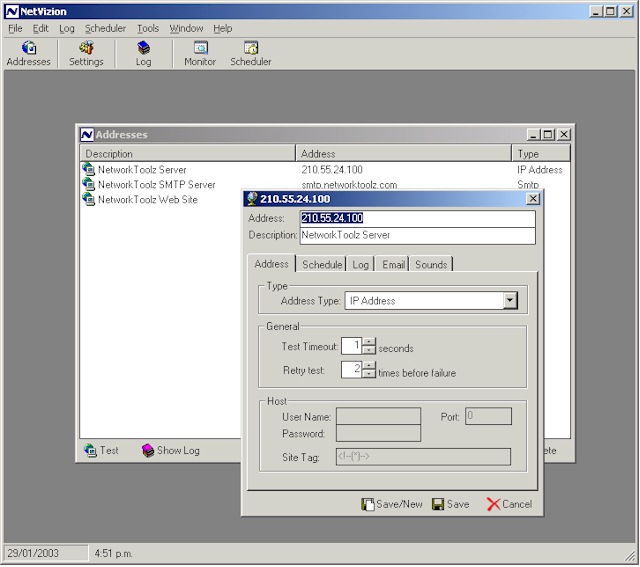Click the Test Timeout value field
The image size is (640, 567).
tap(352, 346)
